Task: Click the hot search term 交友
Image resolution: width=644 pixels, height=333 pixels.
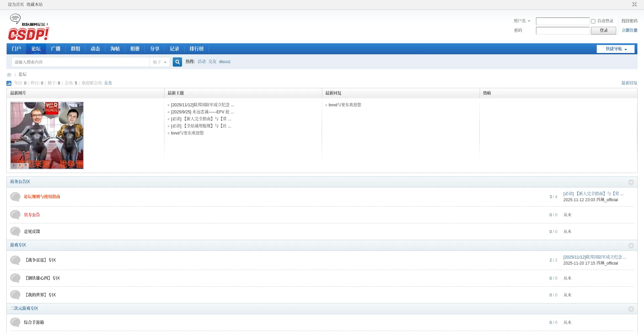Action: pos(213,62)
